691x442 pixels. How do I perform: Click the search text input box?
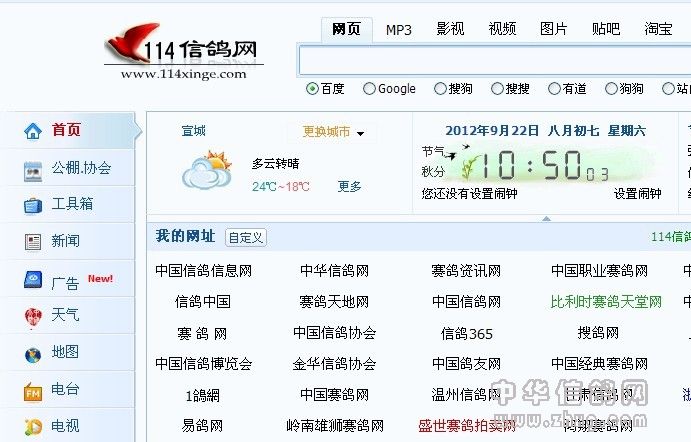(x=495, y=60)
